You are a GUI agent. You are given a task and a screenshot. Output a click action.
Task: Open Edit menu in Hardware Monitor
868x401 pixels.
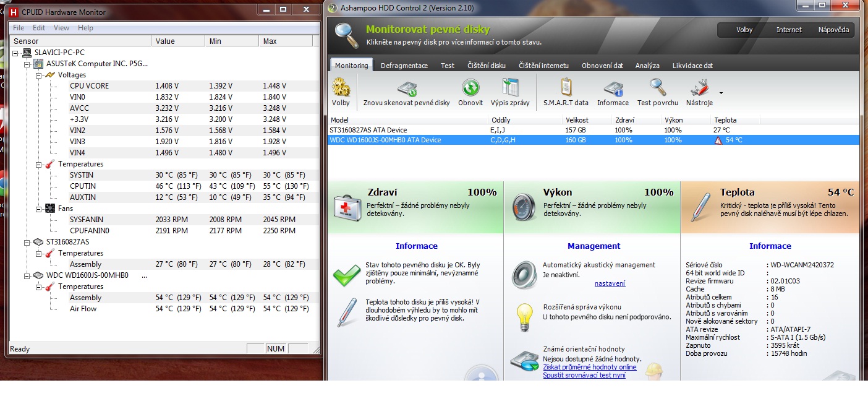(x=39, y=28)
